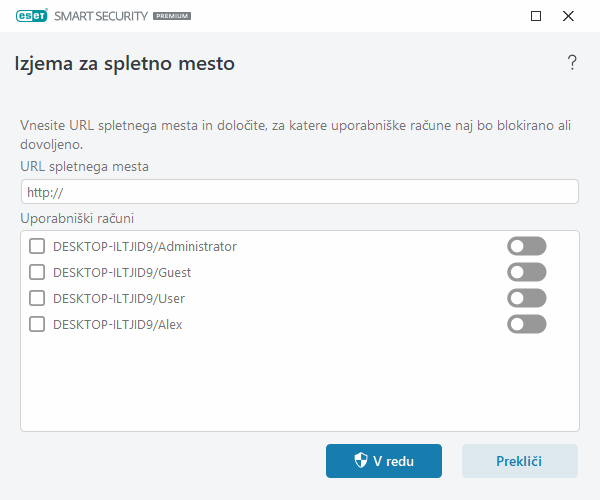Screen dimensions: 600x500
Task: Click the Uporabniški računi label
Action: pyautogui.click(x=77, y=218)
